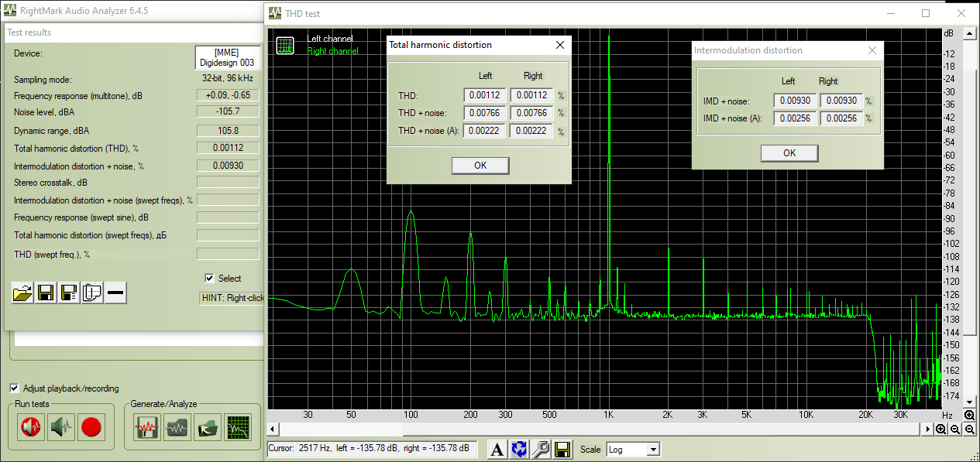Save graph image with floppy icon

(562, 449)
